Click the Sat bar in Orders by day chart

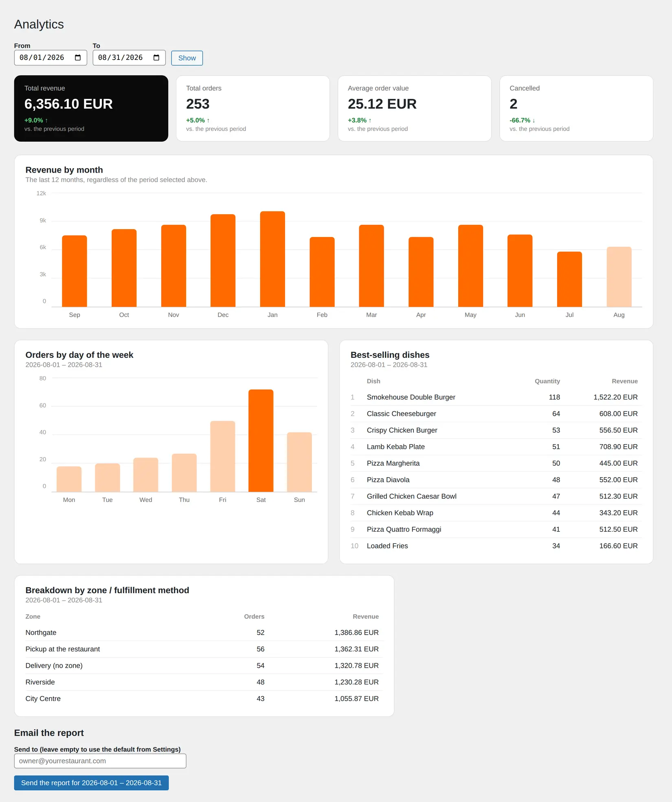click(x=261, y=441)
